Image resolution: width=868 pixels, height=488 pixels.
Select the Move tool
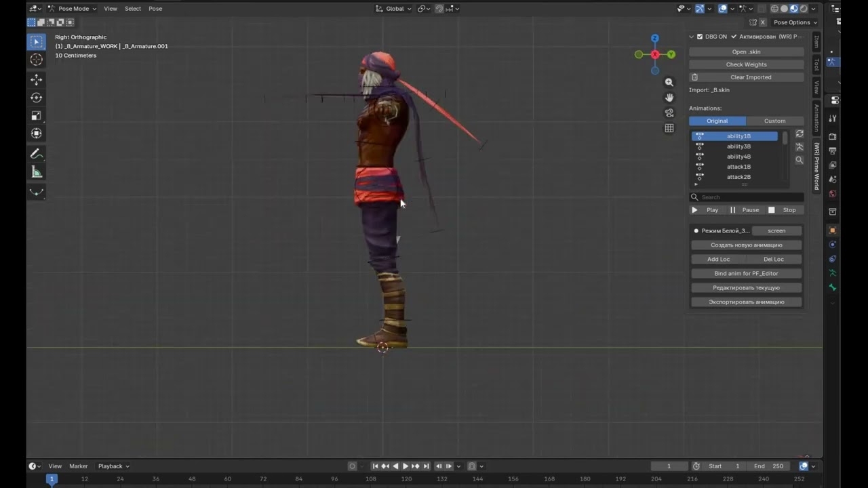[37, 80]
